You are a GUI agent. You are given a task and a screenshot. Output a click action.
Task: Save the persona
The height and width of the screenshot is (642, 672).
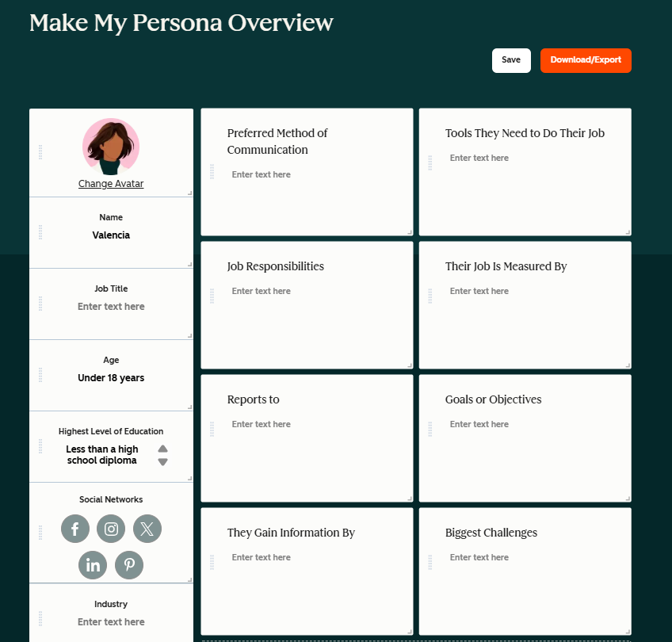click(x=511, y=60)
